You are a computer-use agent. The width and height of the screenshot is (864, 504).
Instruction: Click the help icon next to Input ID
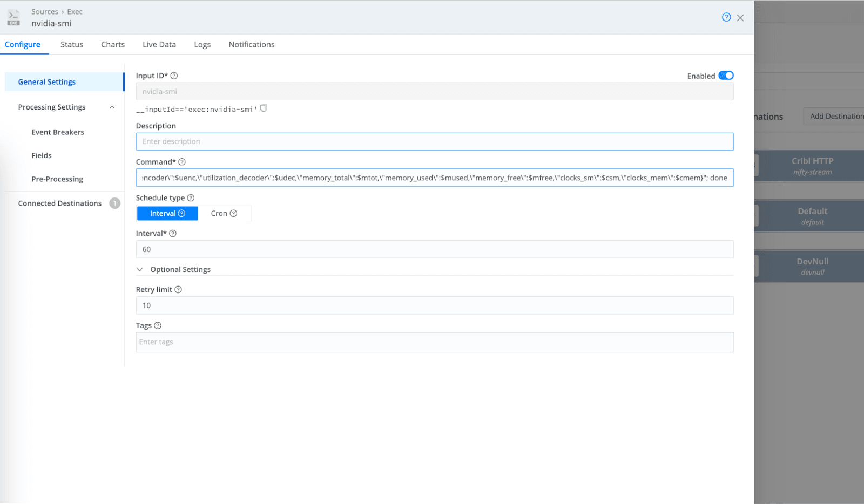coord(174,76)
